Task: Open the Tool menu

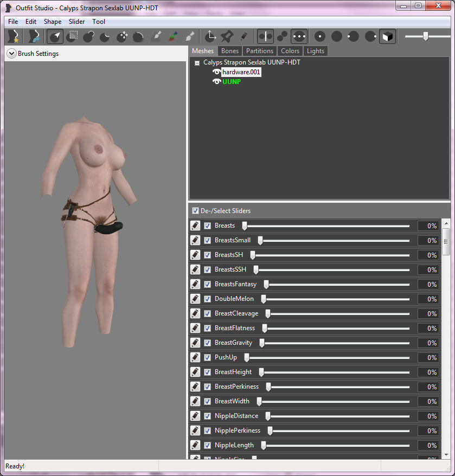Action: 99,22
